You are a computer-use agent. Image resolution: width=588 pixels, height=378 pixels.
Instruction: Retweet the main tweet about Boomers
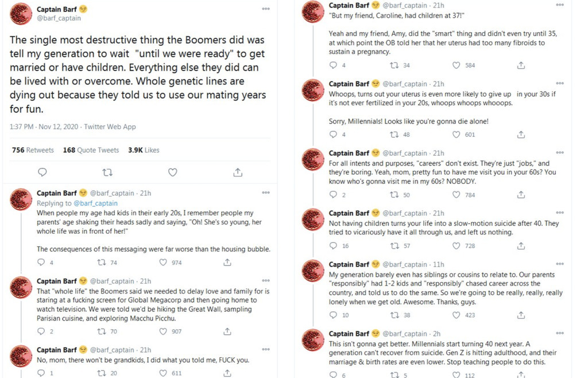click(x=107, y=172)
